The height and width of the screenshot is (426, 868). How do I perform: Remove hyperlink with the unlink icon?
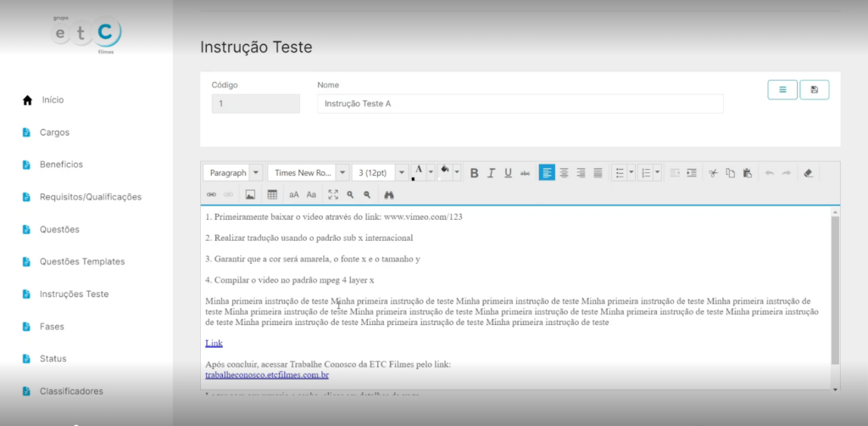[x=228, y=194]
